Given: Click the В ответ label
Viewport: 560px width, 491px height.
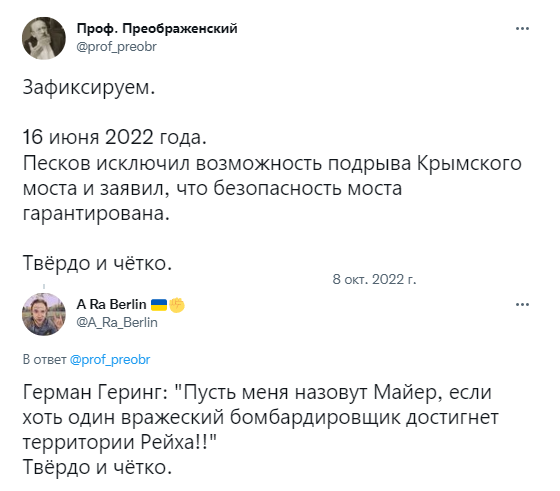Looking at the screenshot, I should (45, 360).
